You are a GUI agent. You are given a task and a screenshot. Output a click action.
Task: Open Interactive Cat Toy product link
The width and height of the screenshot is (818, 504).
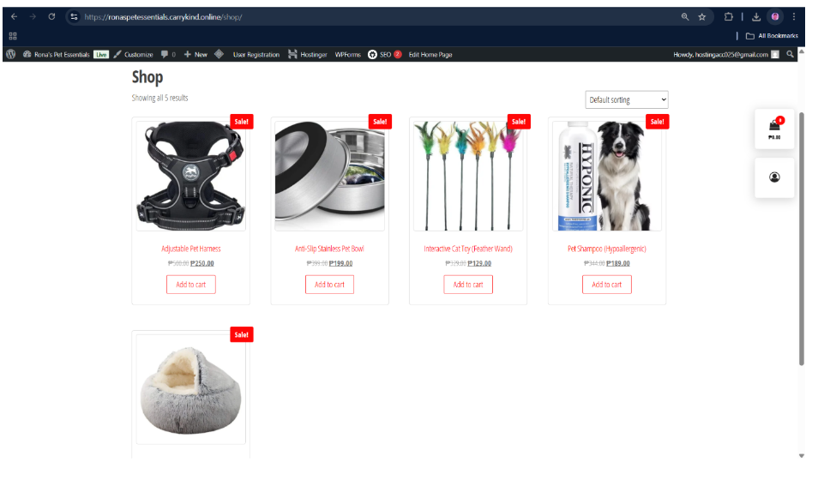coord(468,249)
